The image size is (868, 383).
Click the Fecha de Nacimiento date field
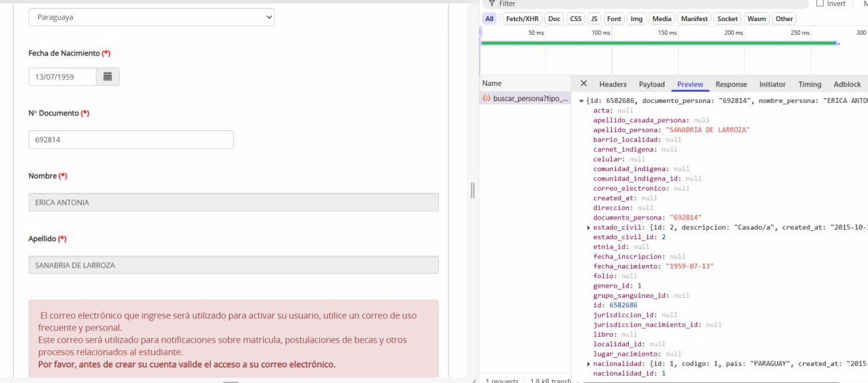tap(63, 76)
